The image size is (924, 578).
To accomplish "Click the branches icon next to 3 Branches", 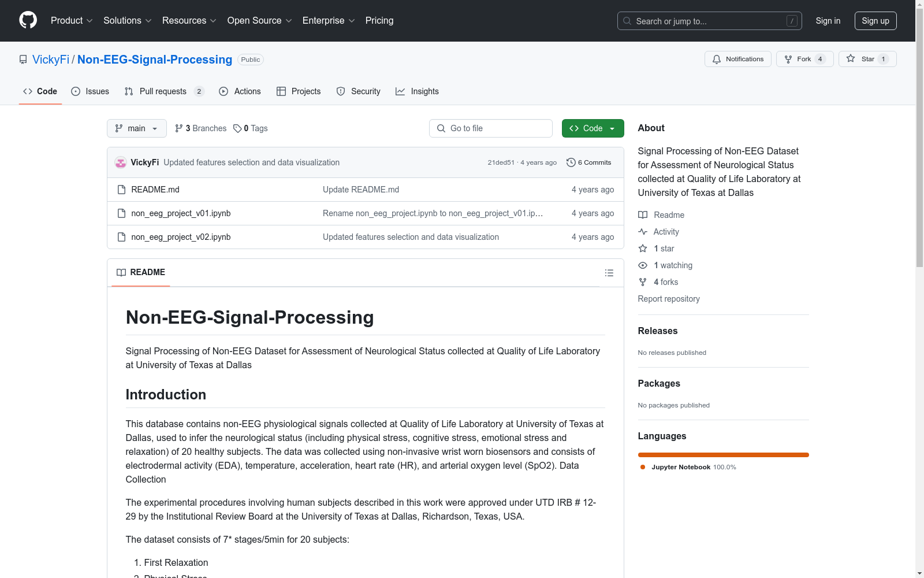I will click(179, 128).
